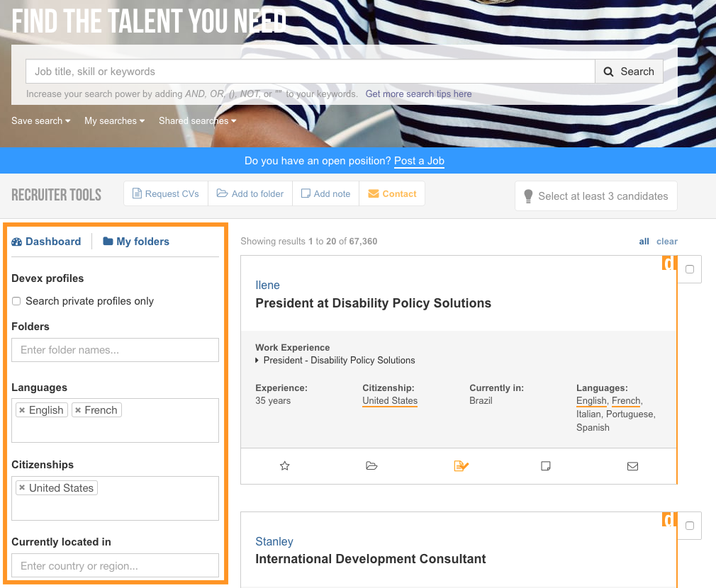This screenshot has height=588, width=716.
Task: Click the lightbulb icon beside Select candidates
Action: click(528, 196)
